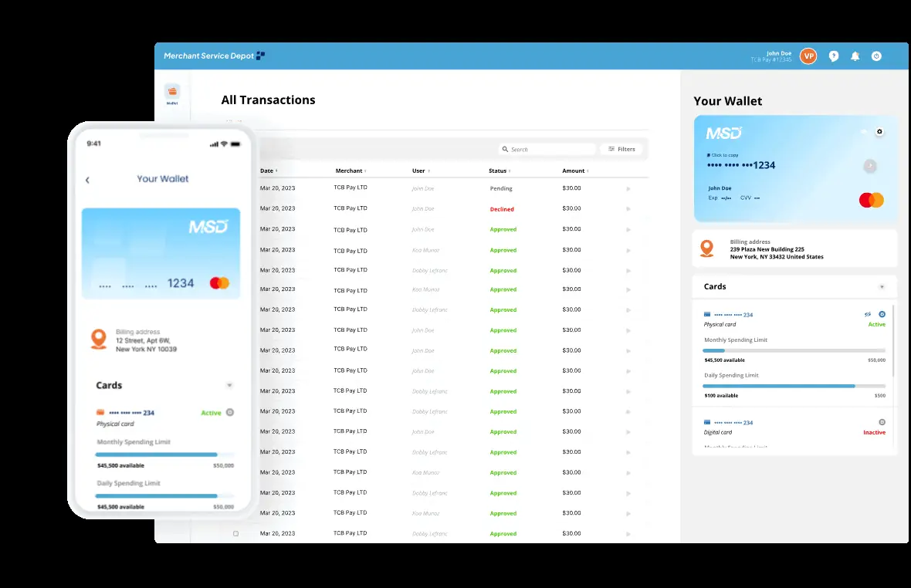The image size is (911, 588).
Task: Toggle physical card number visibility eye
Action: (x=868, y=314)
